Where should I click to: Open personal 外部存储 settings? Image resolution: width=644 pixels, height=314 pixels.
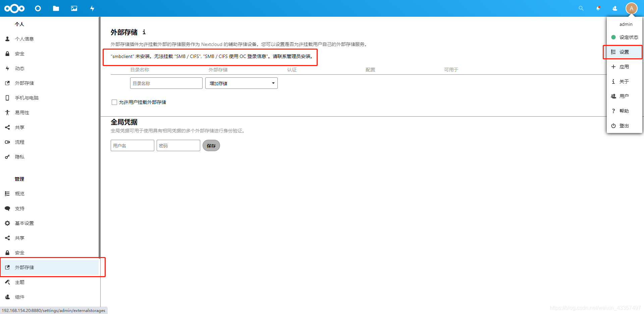(x=49, y=83)
